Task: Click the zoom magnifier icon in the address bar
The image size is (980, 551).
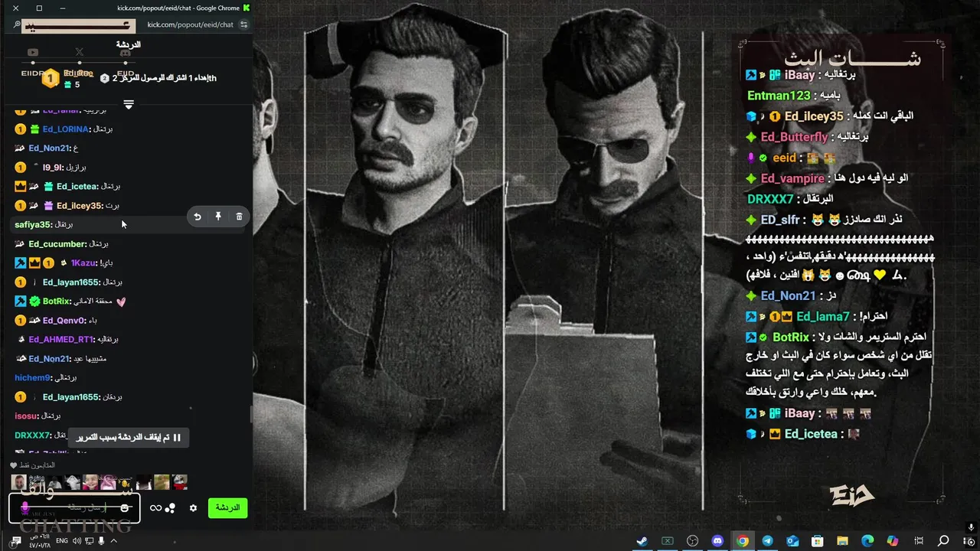Action: 16,24
